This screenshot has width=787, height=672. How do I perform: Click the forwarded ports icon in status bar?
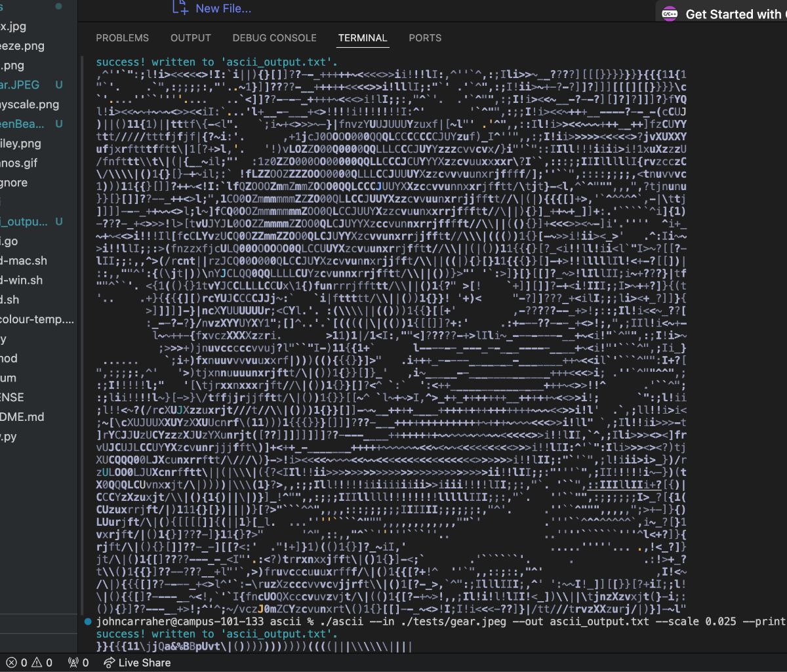click(73, 663)
